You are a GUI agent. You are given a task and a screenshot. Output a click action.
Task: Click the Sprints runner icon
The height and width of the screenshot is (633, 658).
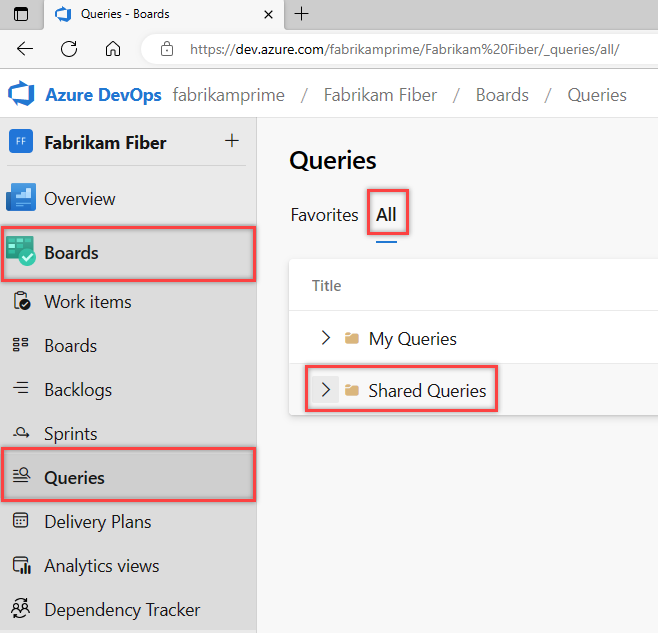tap(21, 432)
